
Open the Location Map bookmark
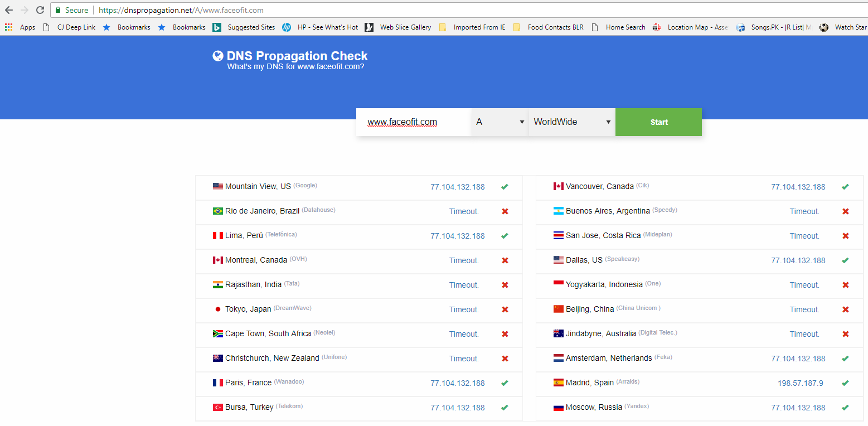pyautogui.click(x=690, y=27)
